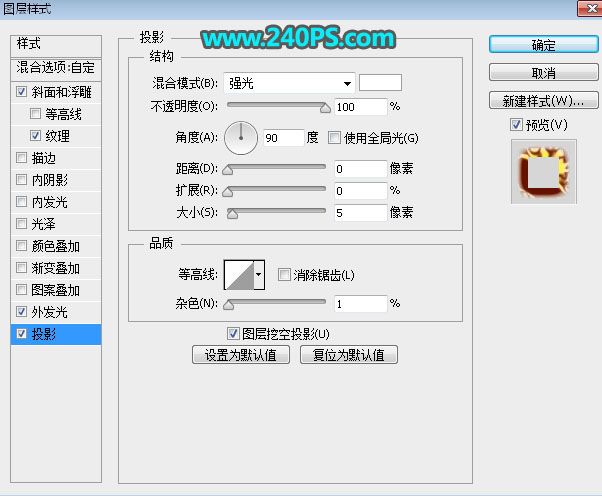Toggle the 预览 checkbox
The width and height of the screenshot is (602, 496).
(516, 124)
